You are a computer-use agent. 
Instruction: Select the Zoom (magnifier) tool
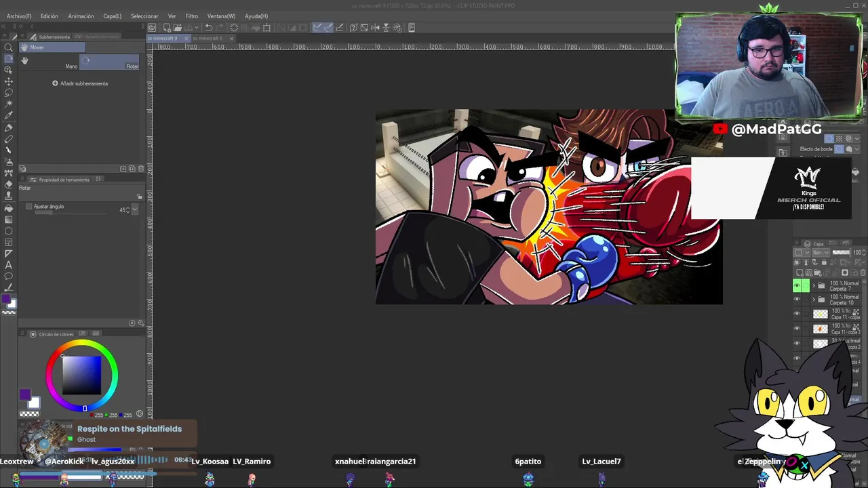pos(8,47)
